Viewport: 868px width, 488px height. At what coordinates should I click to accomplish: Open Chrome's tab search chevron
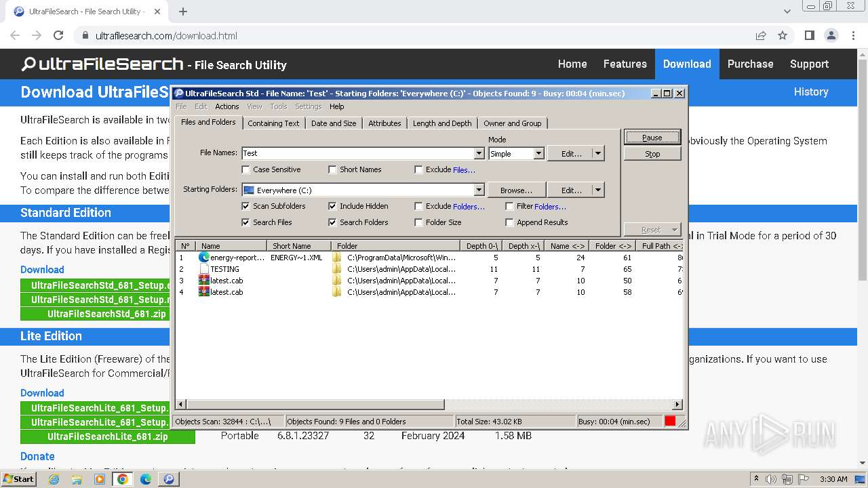point(787,12)
